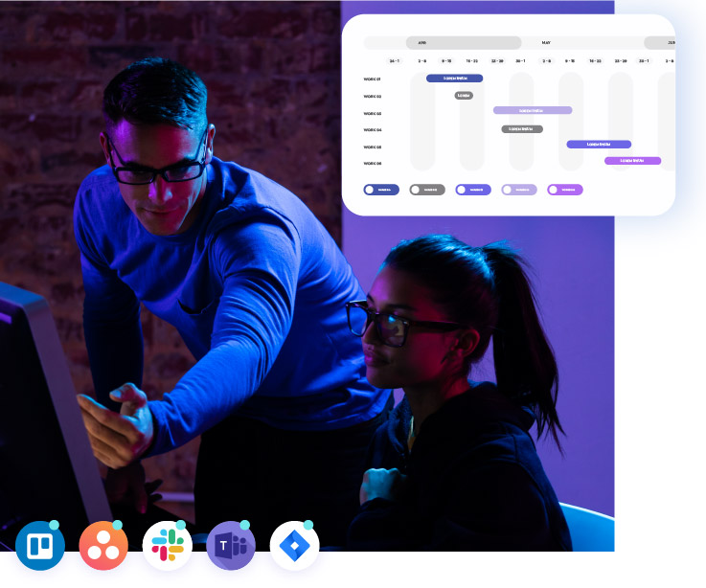This screenshot has width=706, height=588.
Task: Toggle the dark blue legend switch
Action: pyautogui.click(x=381, y=190)
